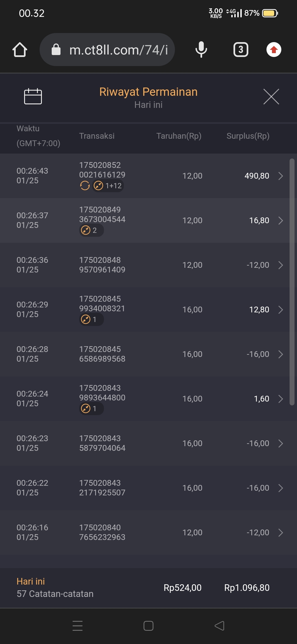
Task: Expand details of the 00:26:36 transaction
Action: (280, 265)
